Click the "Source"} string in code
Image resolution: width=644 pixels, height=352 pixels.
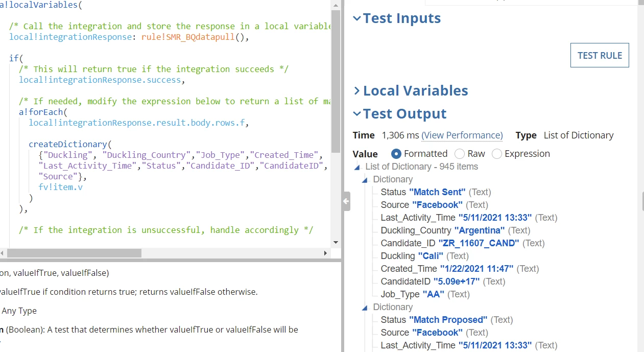(60, 176)
